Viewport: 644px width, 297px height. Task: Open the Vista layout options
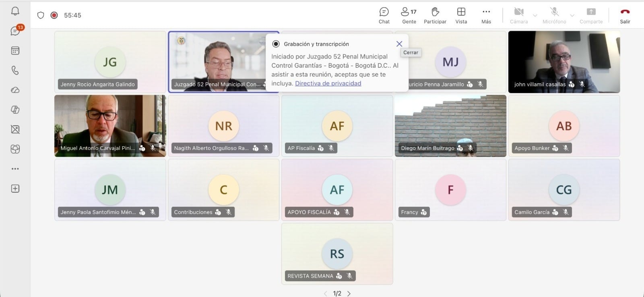[x=461, y=16]
